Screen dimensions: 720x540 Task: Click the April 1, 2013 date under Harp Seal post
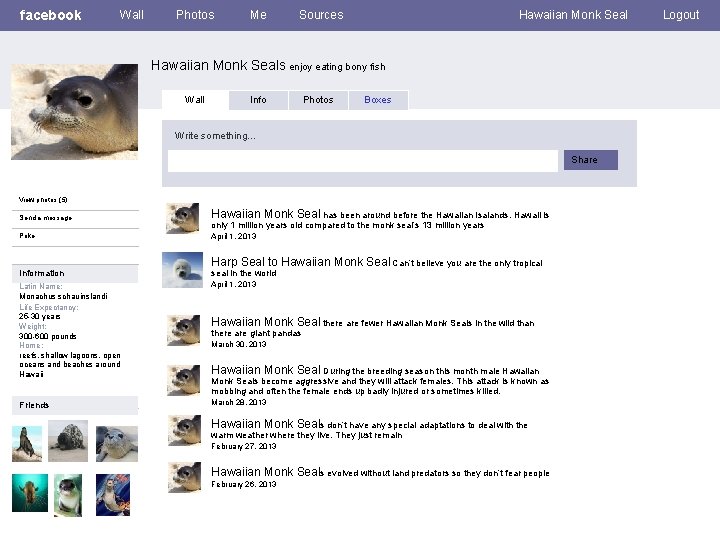233,284
